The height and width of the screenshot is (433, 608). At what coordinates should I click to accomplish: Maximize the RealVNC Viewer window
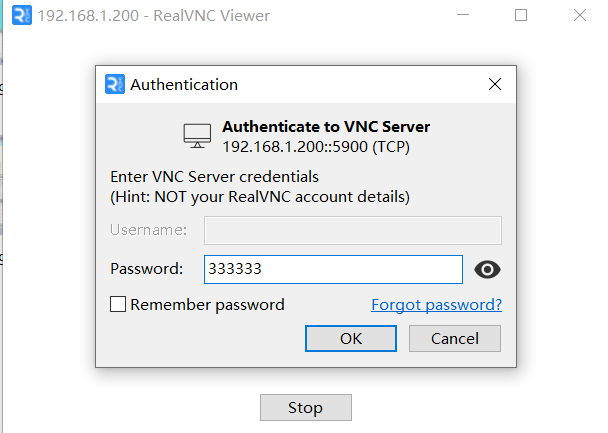(x=521, y=16)
